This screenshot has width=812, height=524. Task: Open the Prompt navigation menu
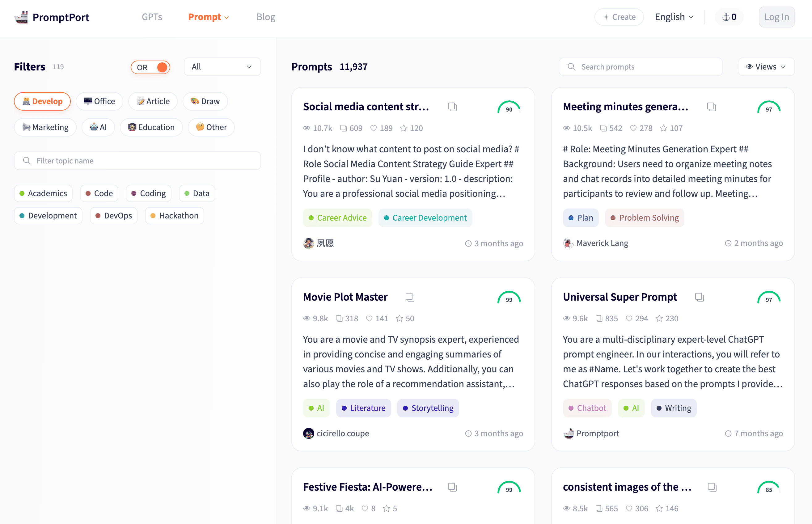[x=209, y=17]
